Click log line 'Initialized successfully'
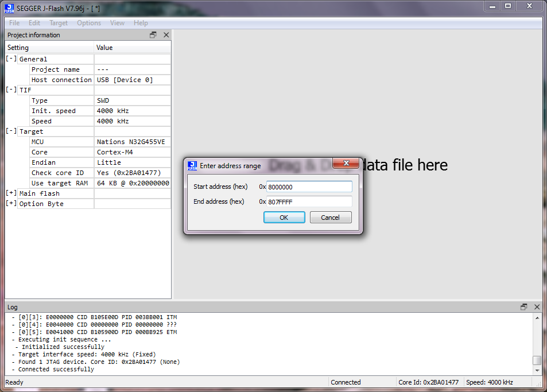 click(63, 347)
